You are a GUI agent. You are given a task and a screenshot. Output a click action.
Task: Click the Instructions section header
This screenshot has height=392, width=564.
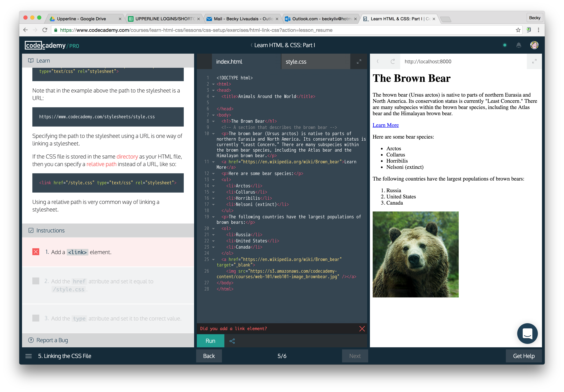click(108, 231)
